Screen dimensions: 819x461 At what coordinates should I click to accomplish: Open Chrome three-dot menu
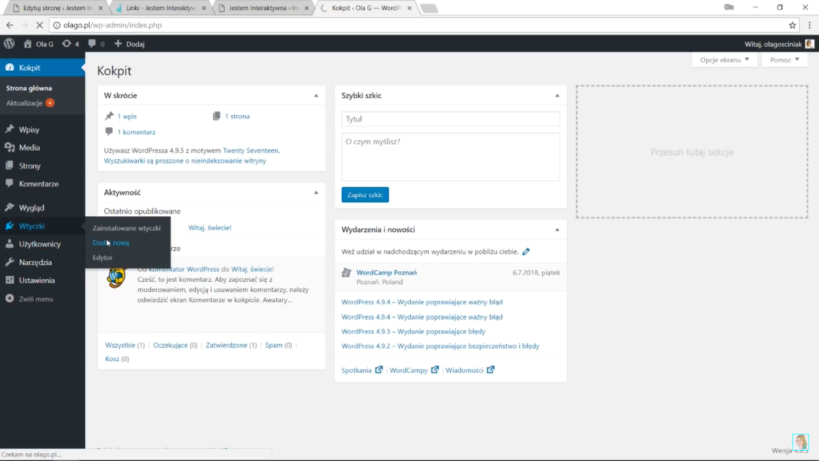coord(810,25)
